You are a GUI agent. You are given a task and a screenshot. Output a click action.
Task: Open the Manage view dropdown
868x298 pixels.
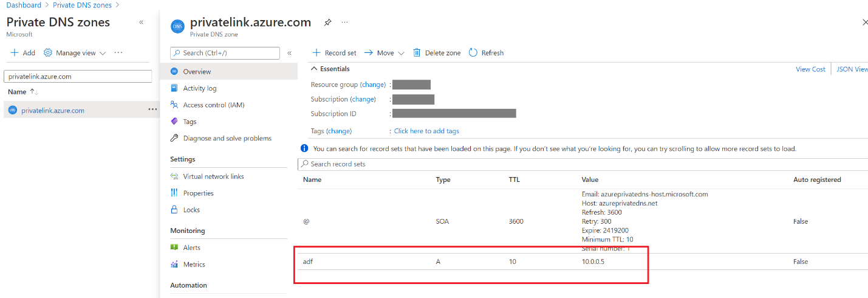[x=75, y=53]
